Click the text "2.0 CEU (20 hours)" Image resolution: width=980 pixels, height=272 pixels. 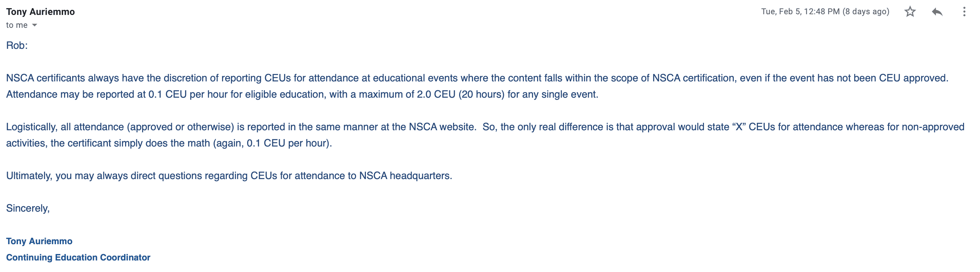(460, 94)
